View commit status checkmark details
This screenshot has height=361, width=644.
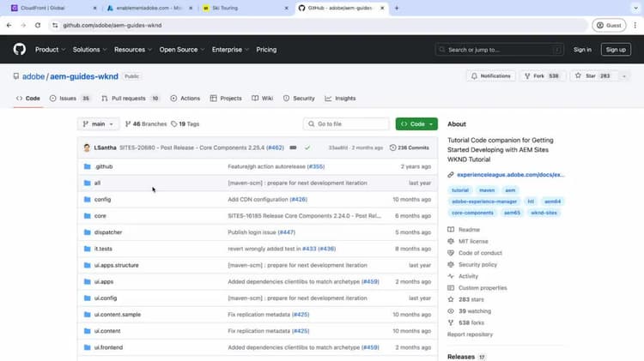click(x=307, y=147)
